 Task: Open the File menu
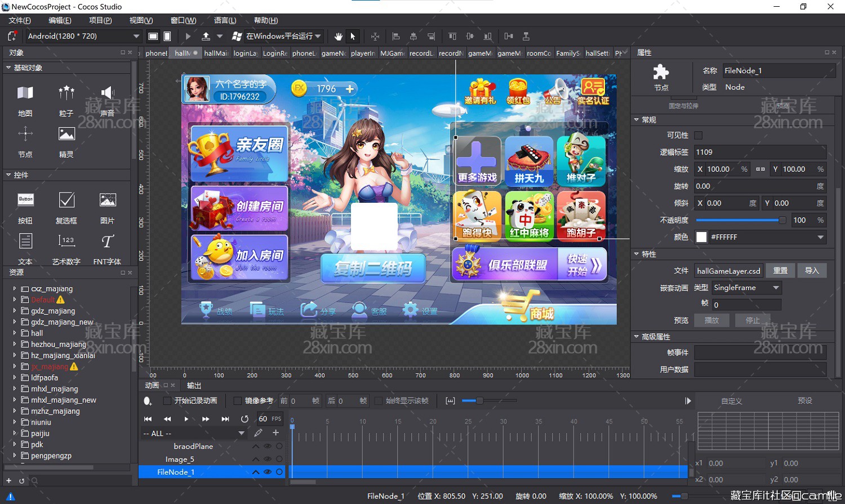20,20
